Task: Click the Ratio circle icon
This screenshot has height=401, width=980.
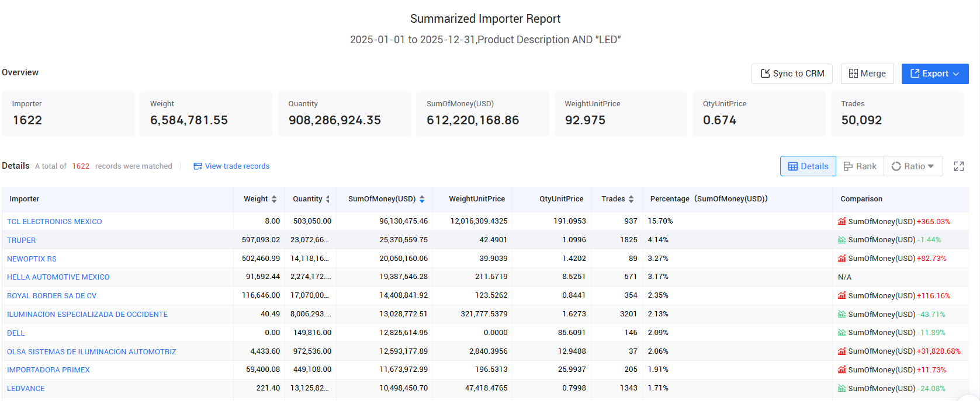Action: tap(896, 166)
